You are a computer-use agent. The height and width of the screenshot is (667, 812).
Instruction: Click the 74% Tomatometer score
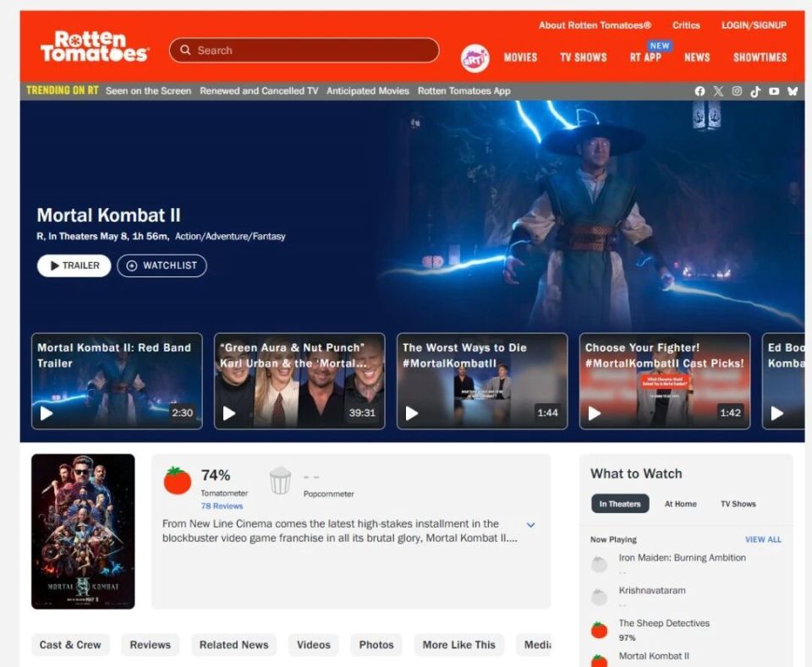tap(216, 475)
